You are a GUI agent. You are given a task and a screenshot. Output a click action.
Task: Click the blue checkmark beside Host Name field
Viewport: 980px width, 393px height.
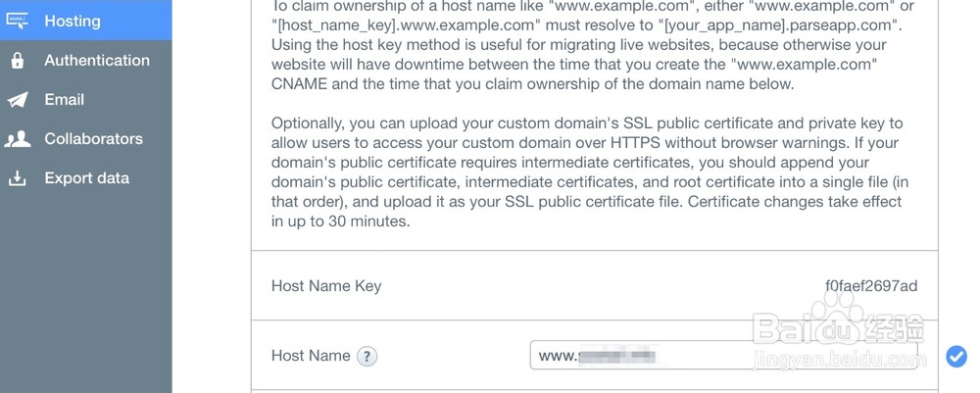coord(956,356)
